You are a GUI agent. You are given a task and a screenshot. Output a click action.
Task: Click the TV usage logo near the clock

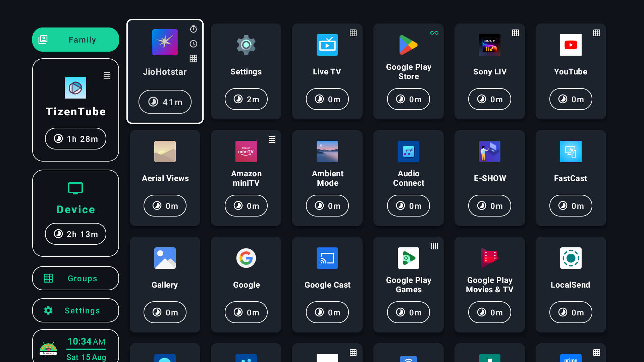tap(48, 349)
